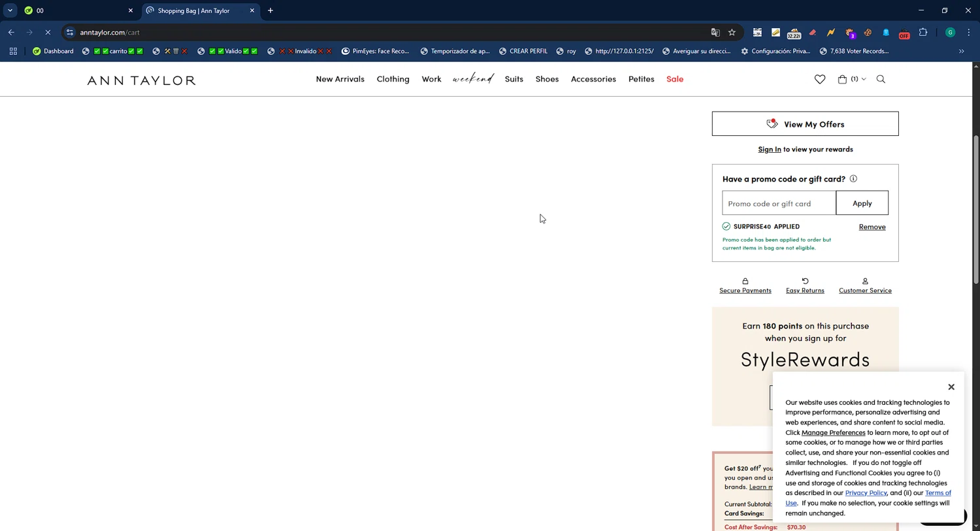Click the cookie extension with badge 3
The image size is (980, 531).
(x=849, y=33)
